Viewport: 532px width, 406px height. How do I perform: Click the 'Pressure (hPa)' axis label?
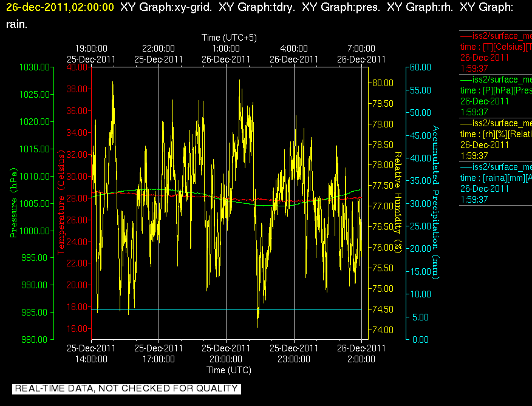point(13,203)
